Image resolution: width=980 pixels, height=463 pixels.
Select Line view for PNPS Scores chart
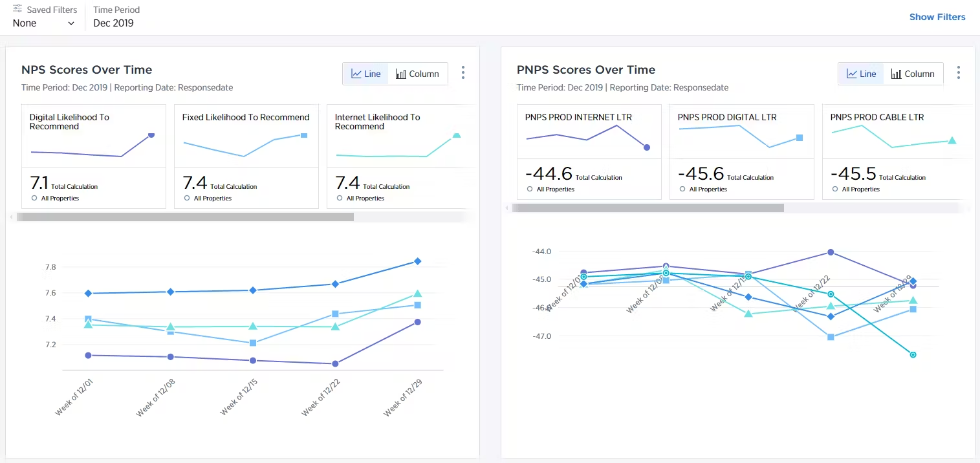pos(862,74)
